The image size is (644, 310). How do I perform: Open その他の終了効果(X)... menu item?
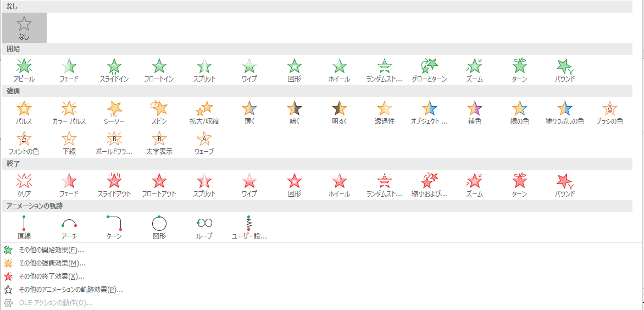(x=52, y=276)
